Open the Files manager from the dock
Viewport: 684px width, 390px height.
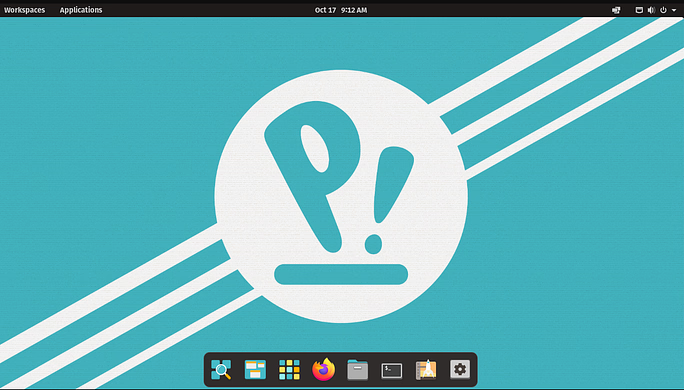[x=358, y=369]
